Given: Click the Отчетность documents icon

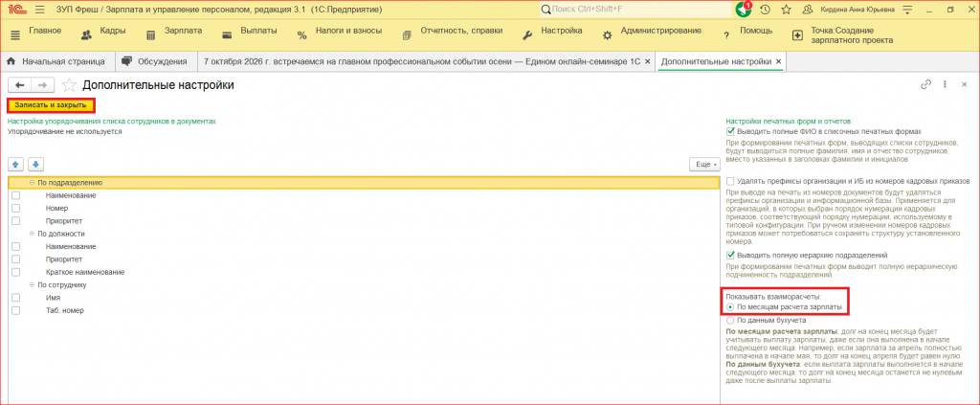Looking at the screenshot, I should pos(408,35).
